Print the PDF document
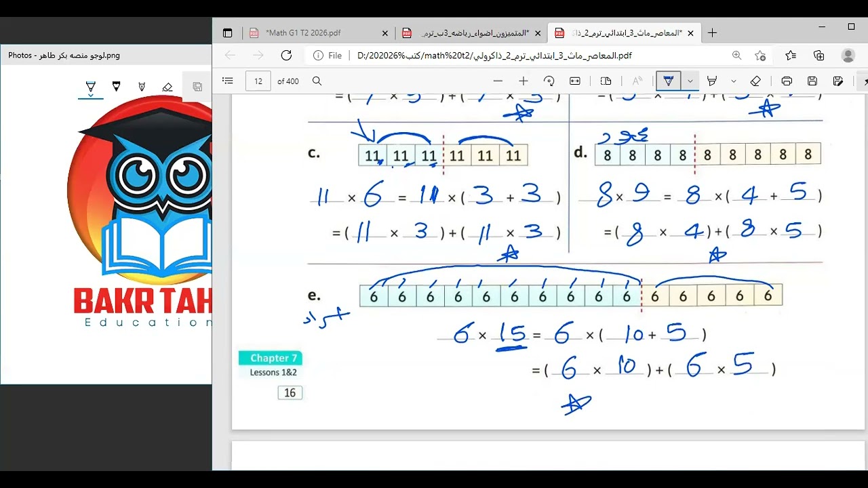This screenshot has width=868, height=488. pyautogui.click(x=787, y=81)
